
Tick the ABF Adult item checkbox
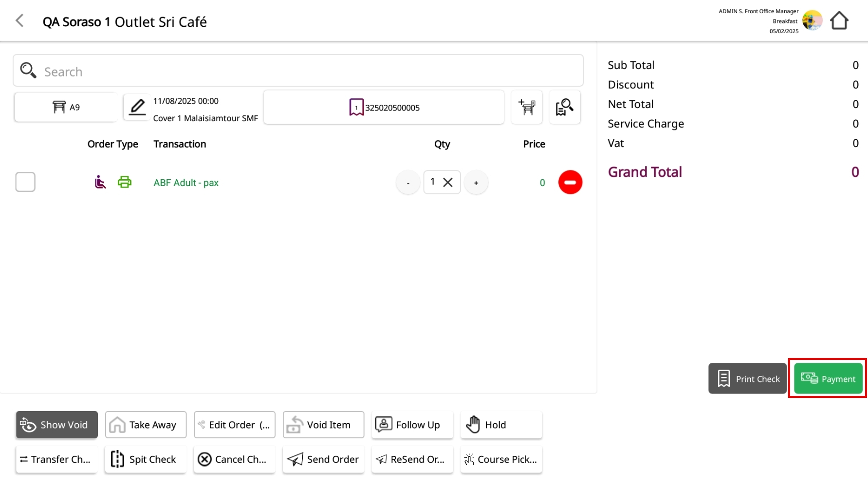pos(25,182)
